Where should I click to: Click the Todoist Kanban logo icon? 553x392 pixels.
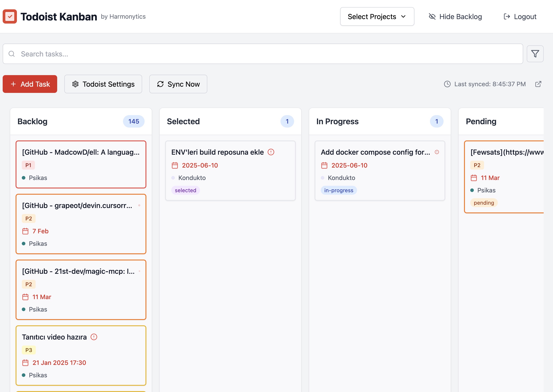[10, 16]
